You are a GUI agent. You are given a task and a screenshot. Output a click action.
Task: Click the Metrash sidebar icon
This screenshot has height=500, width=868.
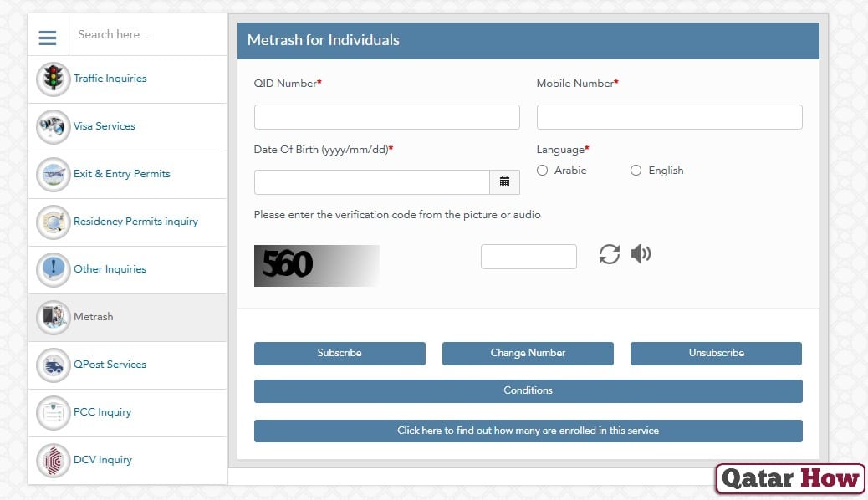coord(54,317)
